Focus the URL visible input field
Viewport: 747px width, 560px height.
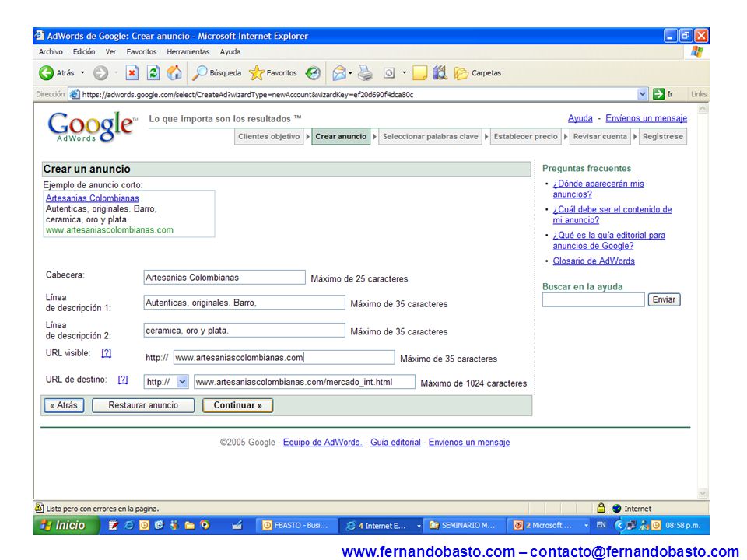pyautogui.click(x=284, y=358)
